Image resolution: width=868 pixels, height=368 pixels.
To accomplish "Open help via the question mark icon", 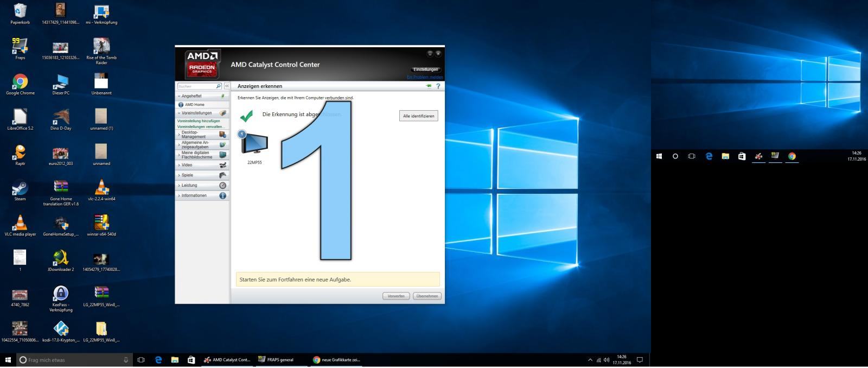I will [x=438, y=86].
